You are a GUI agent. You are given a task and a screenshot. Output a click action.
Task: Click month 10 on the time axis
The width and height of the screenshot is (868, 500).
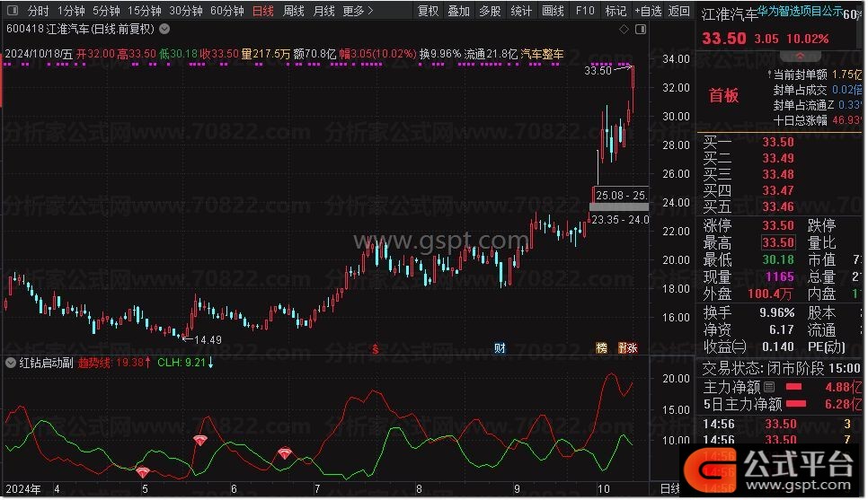click(x=604, y=489)
